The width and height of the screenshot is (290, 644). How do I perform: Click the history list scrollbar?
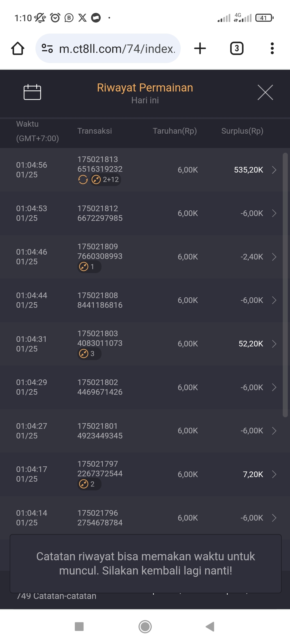(x=285, y=284)
